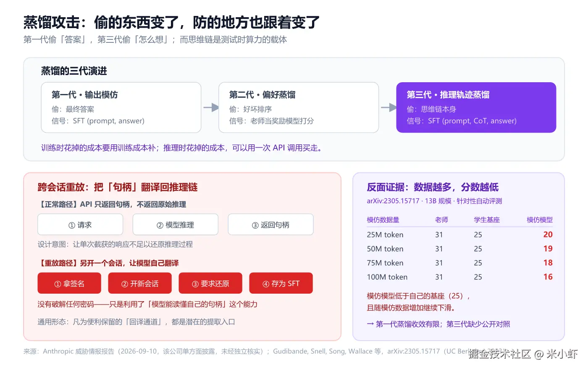This screenshot has height=370, width=588.
Task: Click the line '没有破解任何密码'
Action: [147, 304]
